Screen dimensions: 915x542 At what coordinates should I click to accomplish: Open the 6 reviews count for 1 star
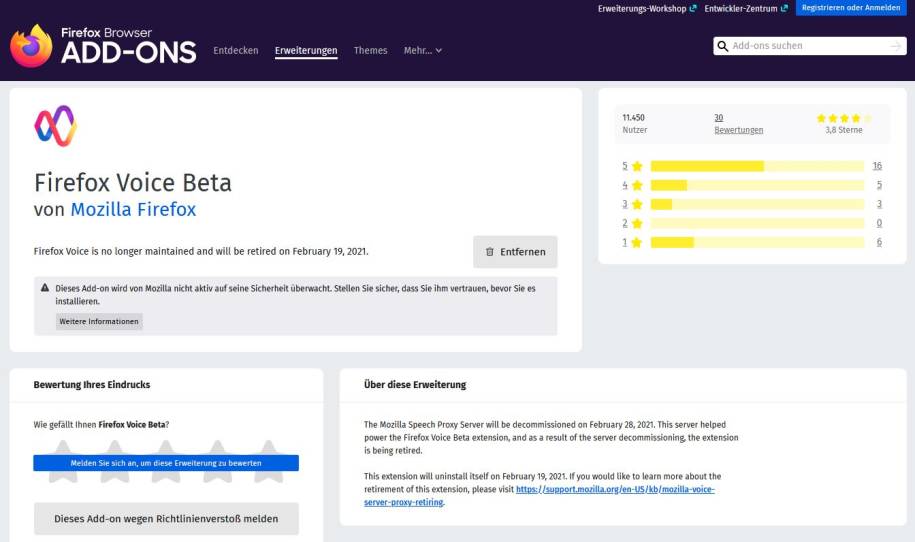[x=879, y=243]
